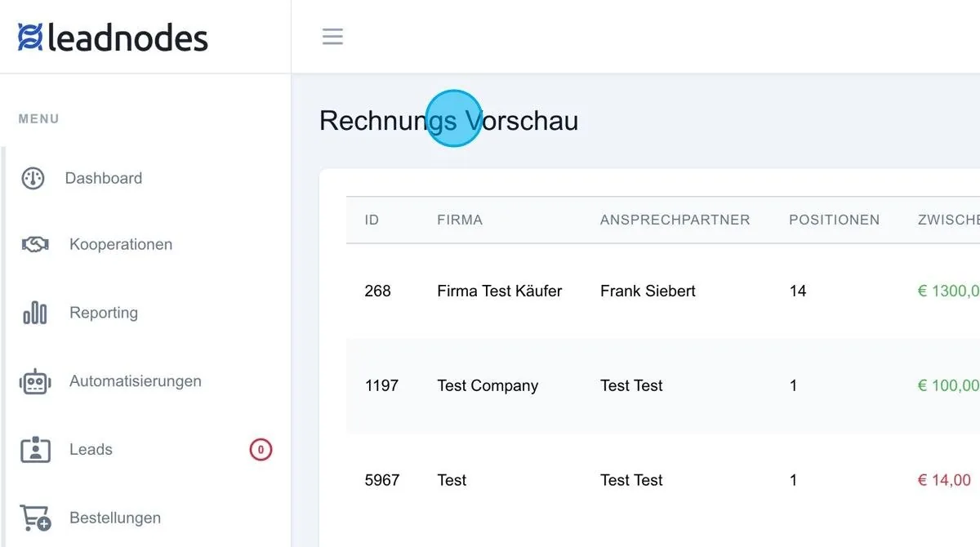Click contact Test Test in row 1197
980x547 pixels.
click(x=631, y=385)
